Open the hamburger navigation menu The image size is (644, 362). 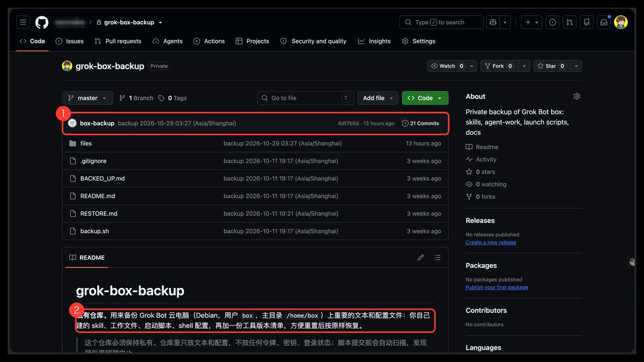[23, 23]
